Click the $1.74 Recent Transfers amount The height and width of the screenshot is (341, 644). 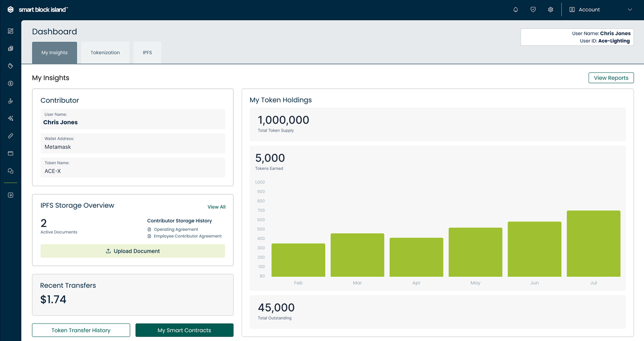tap(53, 299)
